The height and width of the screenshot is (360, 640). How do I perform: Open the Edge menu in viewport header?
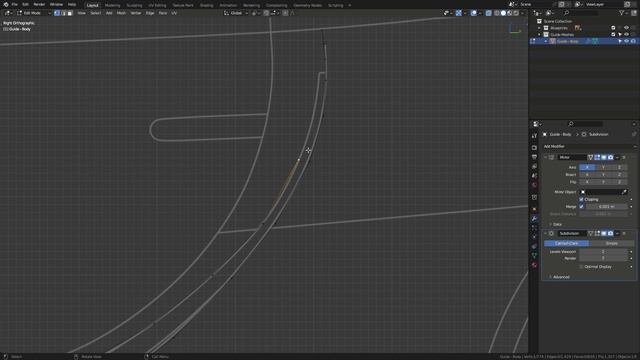coord(150,13)
